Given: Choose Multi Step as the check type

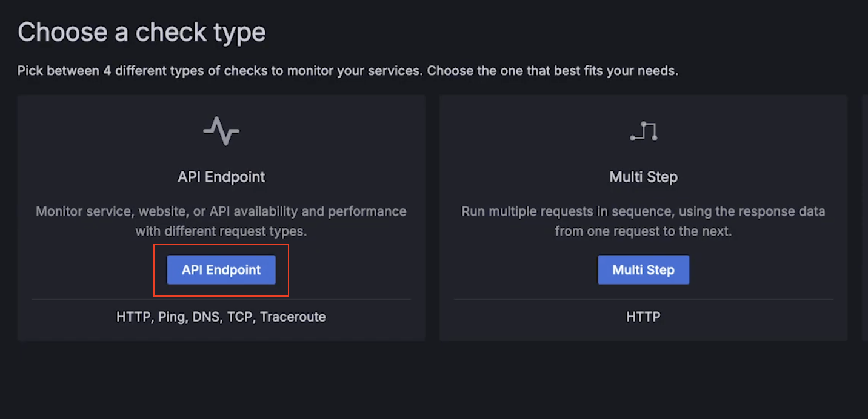Looking at the screenshot, I should tap(643, 269).
